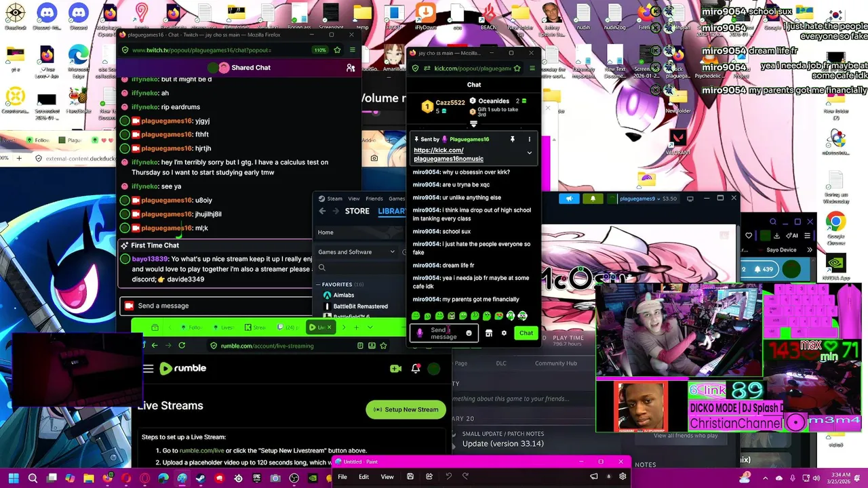Open Kick chat settings gear
Screen dimensions: 868x488
click(504, 333)
